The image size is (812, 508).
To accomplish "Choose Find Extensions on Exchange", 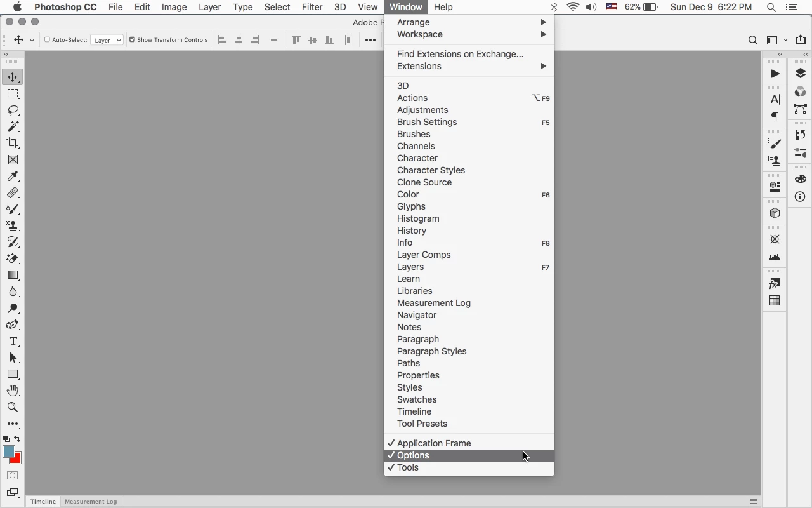I will click(469, 54).
